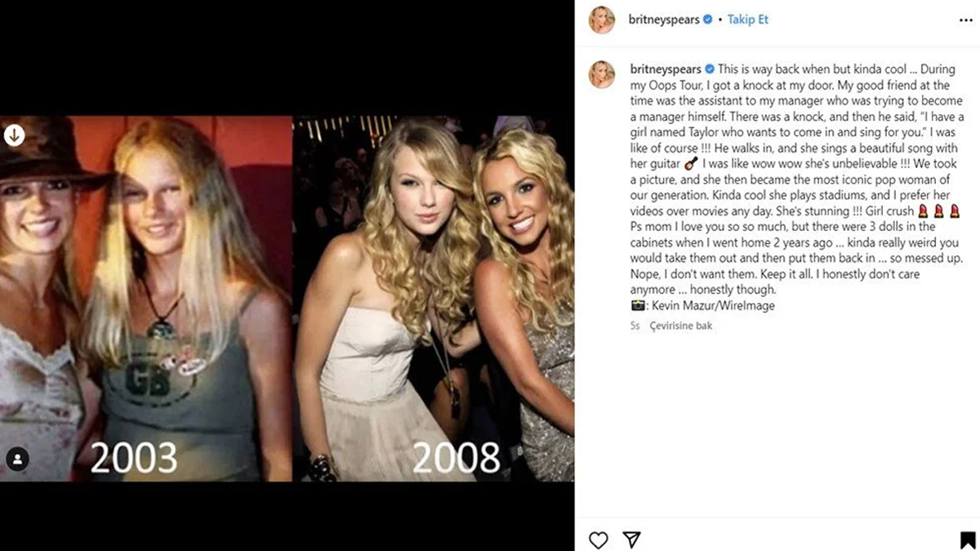980x551 pixels.
Task: Select the 2003 photo on the left
Action: 146,299
